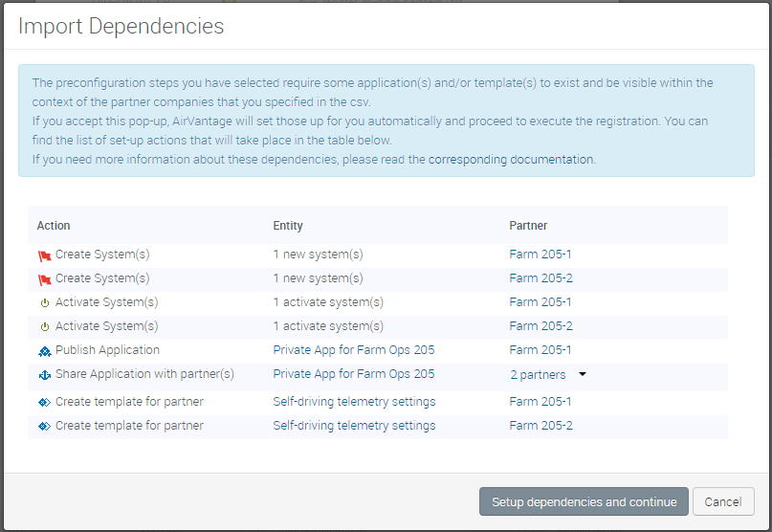Cancel the Import Dependencies dialog

pyautogui.click(x=723, y=501)
